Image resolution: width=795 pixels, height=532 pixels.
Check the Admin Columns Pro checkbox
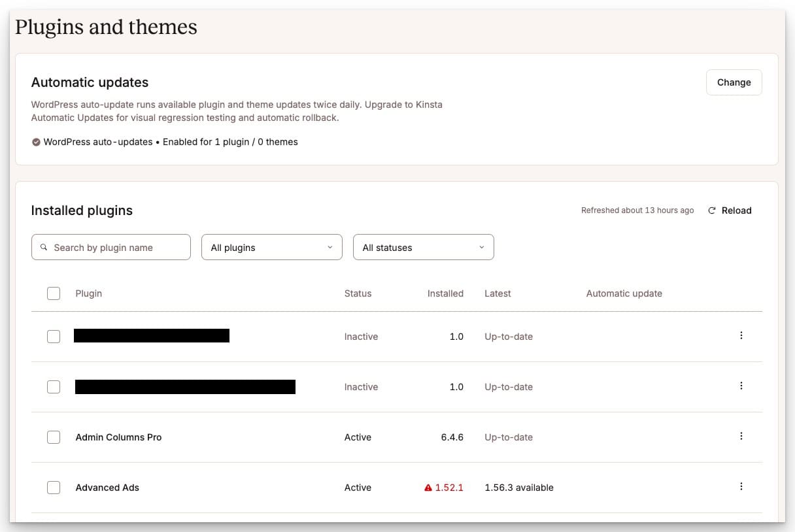pos(54,437)
